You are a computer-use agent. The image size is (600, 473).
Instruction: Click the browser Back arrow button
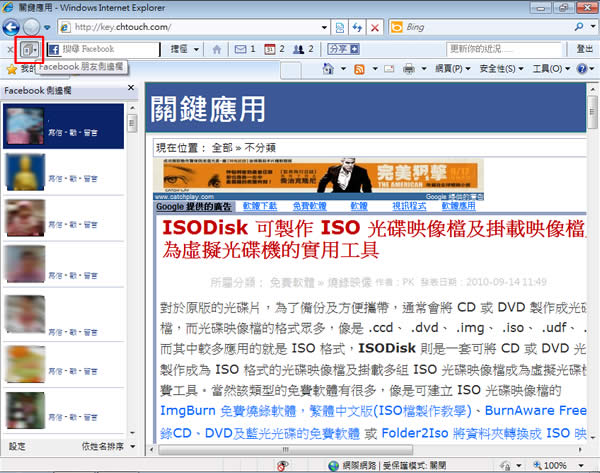[14, 27]
